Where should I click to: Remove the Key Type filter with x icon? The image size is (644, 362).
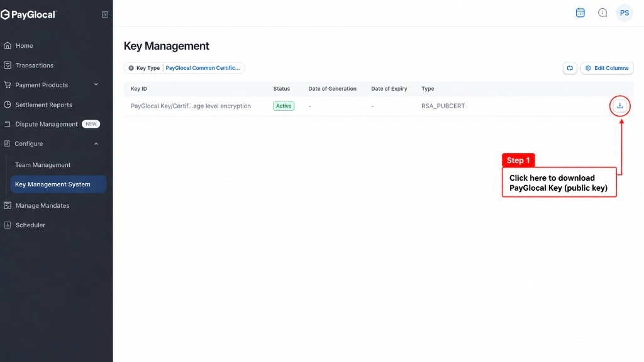[131, 68]
